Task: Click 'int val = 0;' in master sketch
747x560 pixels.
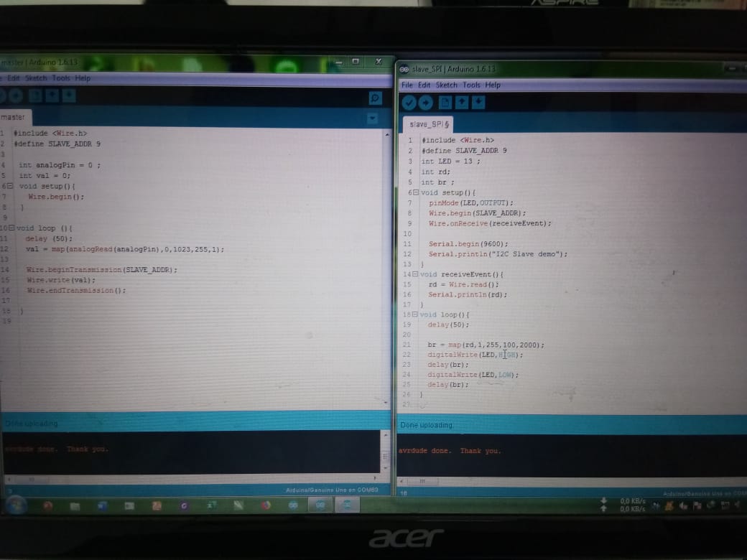Action: point(45,176)
